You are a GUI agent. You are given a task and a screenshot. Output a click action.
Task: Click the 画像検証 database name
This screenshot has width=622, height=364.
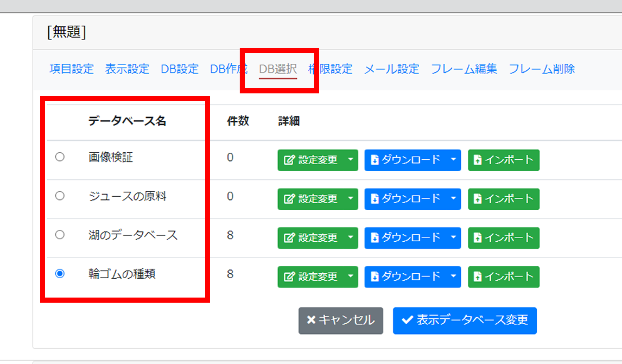click(x=111, y=157)
